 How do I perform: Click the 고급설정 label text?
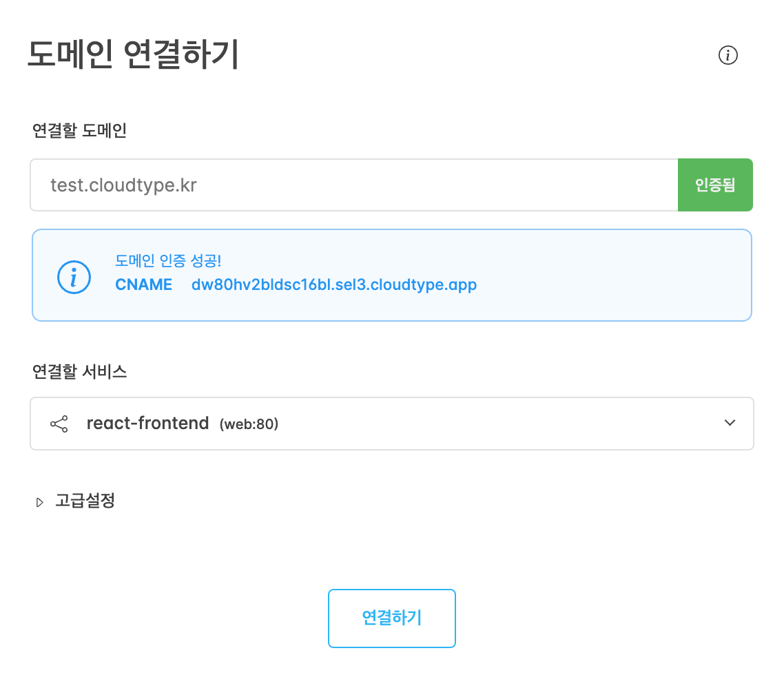(x=85, y=501)
